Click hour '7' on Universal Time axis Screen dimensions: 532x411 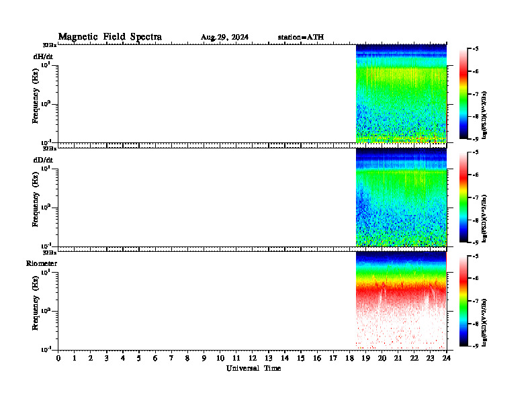(x=172, y=359)
